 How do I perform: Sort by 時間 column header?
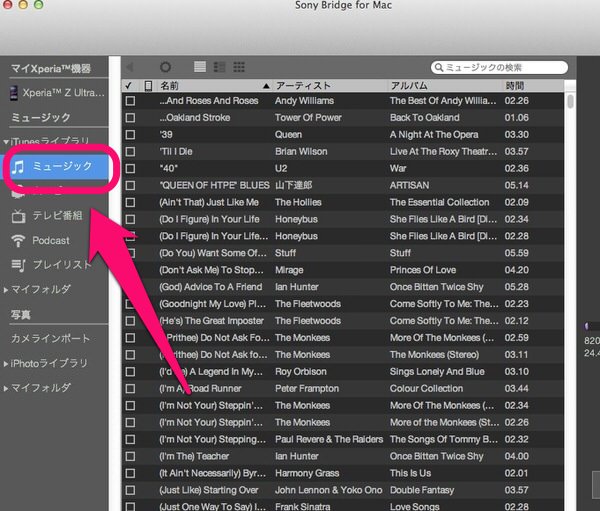click(515, 86)
